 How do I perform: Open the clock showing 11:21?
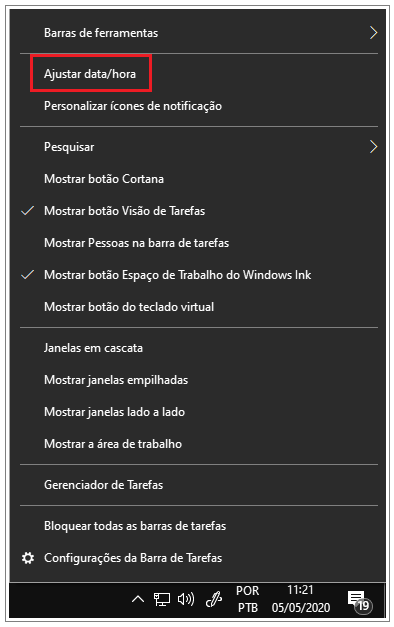click(301, 599)
